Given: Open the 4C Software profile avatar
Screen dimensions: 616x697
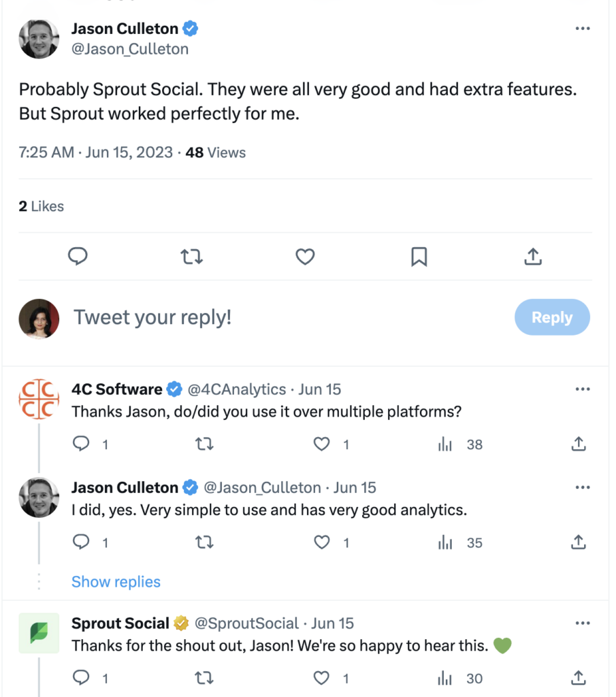Looking at the screenshot, I should tap(39, 399).
